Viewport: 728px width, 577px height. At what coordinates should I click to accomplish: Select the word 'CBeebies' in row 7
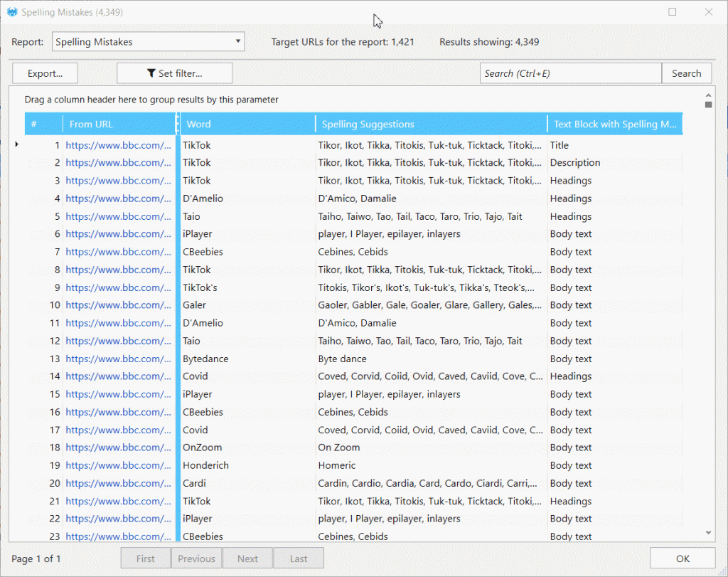[203, 252]
